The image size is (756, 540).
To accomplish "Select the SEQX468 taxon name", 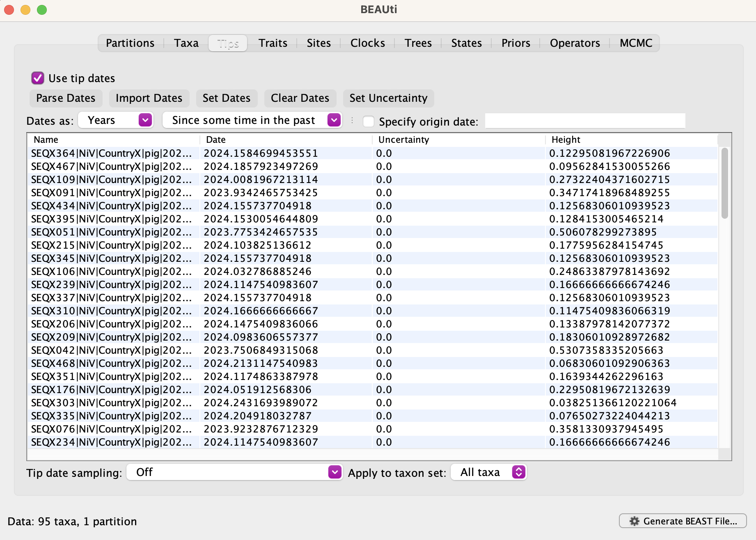I will tap(111, 363).
